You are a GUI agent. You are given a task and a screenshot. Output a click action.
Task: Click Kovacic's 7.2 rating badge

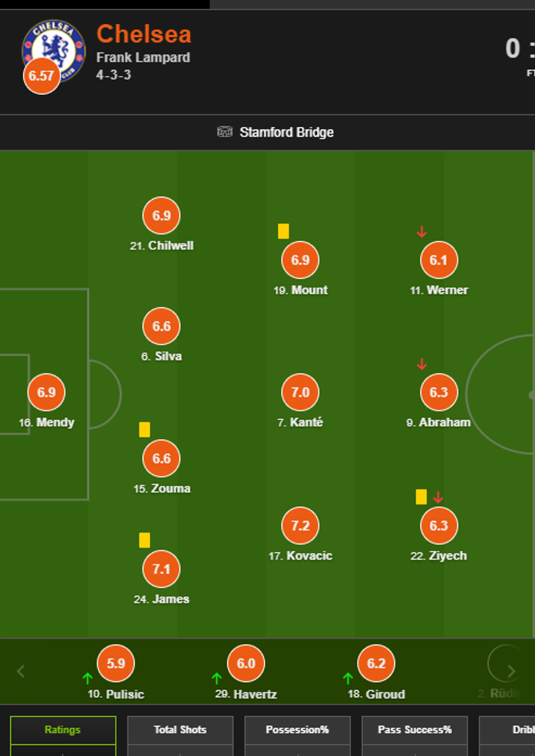tap(300, 526)
